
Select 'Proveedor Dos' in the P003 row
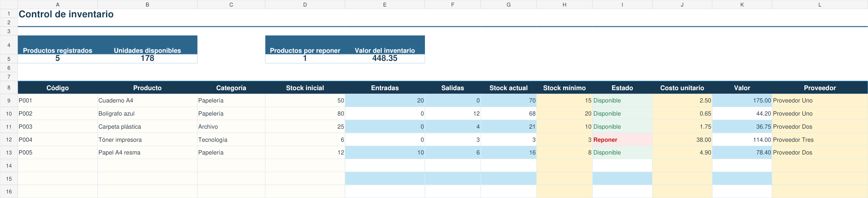tap(820, 127)
